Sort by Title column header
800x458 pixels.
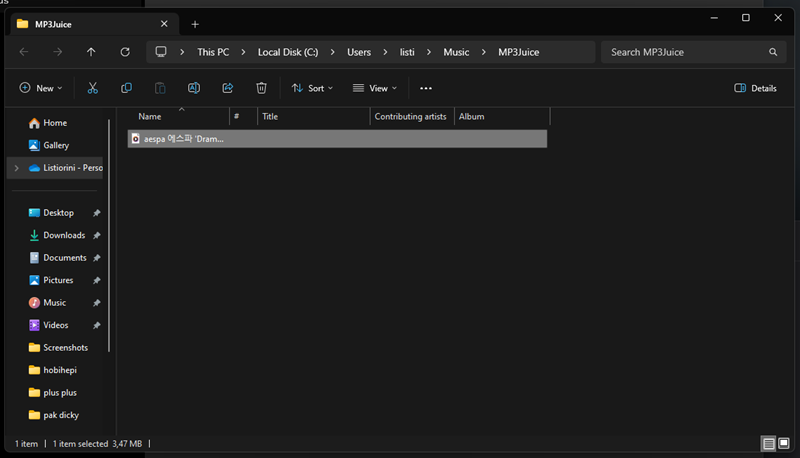313,116
